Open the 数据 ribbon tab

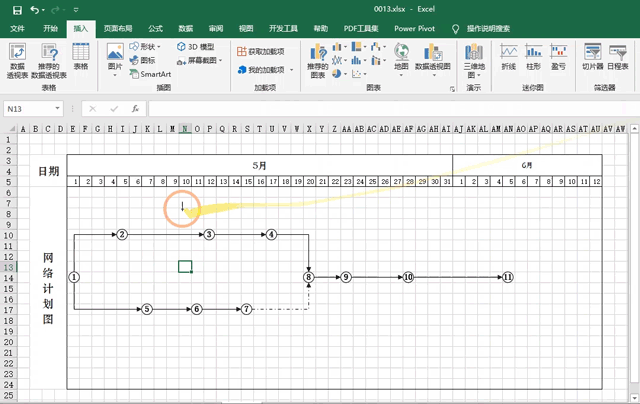185,29
